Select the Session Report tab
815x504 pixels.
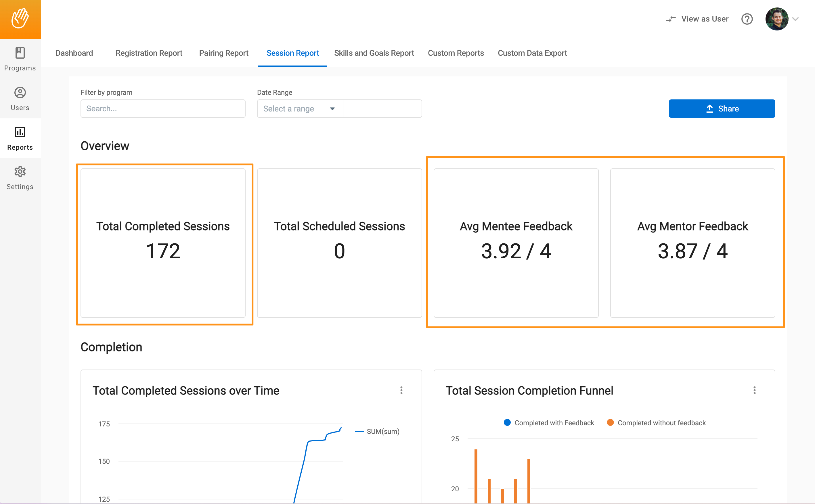pos(292,53)
